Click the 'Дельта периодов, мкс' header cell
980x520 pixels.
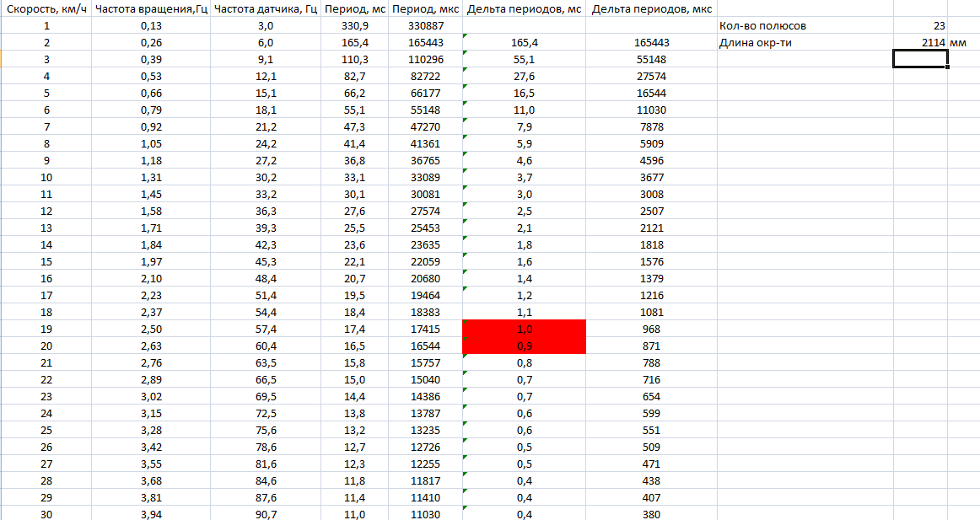click(651, 9)
